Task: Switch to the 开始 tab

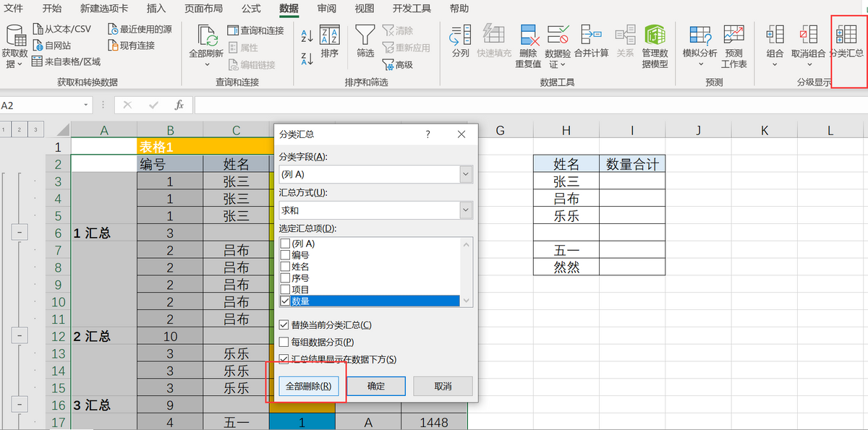Action: (52, 9)
